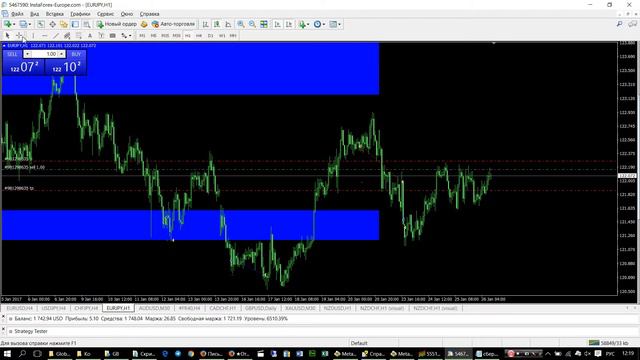Open the Periods clock icon

(317, 24)
